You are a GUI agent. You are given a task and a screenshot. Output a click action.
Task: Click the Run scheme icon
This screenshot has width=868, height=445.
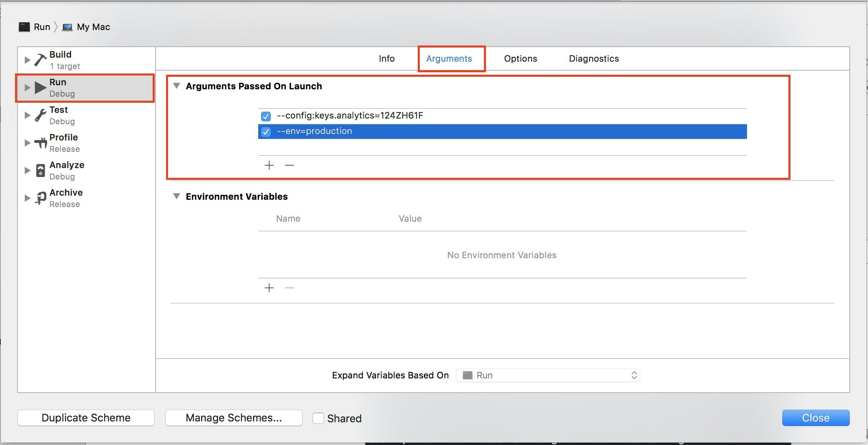pyautogui.click(x=39, y=87)
